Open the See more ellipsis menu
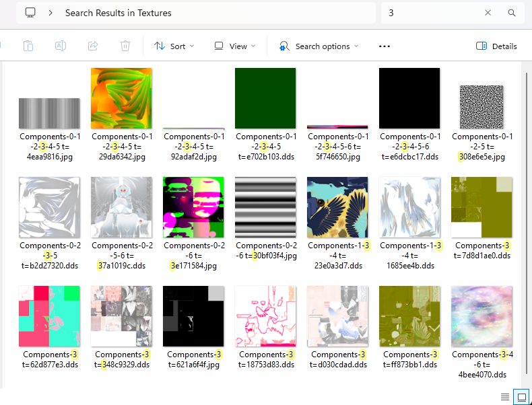The height and width of the screenshot is (405, 532). (385, 46)
